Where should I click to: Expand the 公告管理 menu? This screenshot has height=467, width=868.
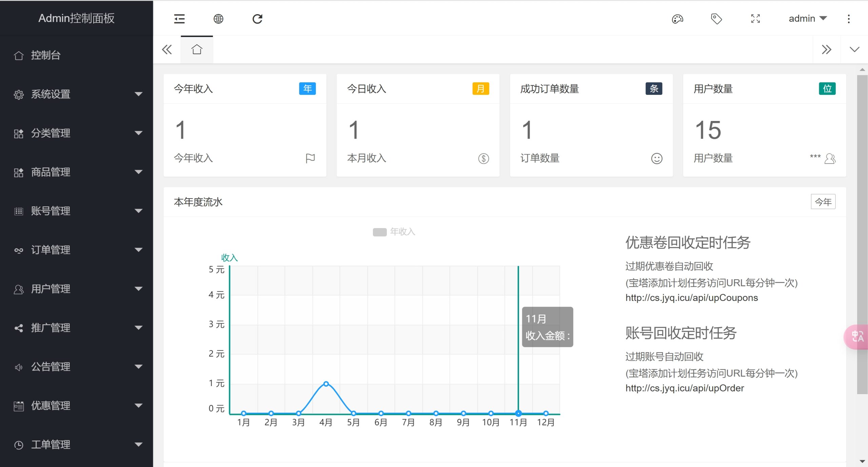click(76, 367)
